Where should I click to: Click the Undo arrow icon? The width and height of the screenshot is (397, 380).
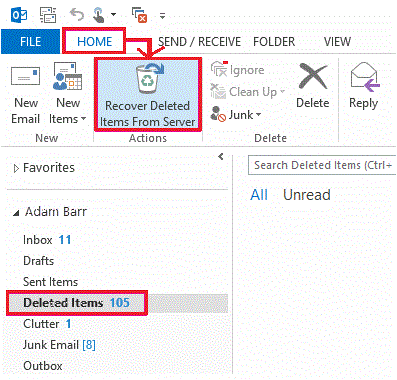[77, 15]
